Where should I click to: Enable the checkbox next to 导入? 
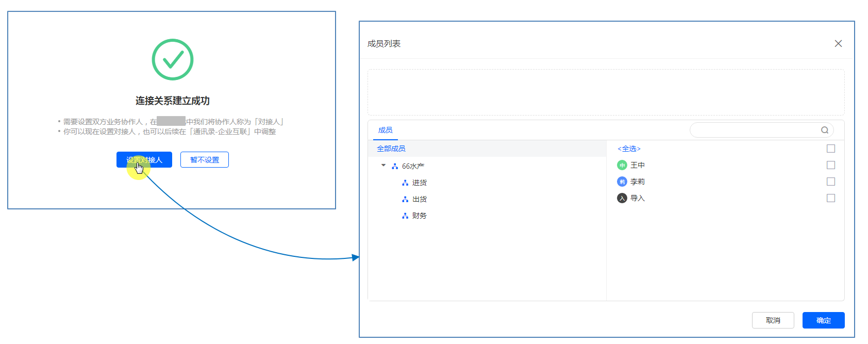[830, 198]
